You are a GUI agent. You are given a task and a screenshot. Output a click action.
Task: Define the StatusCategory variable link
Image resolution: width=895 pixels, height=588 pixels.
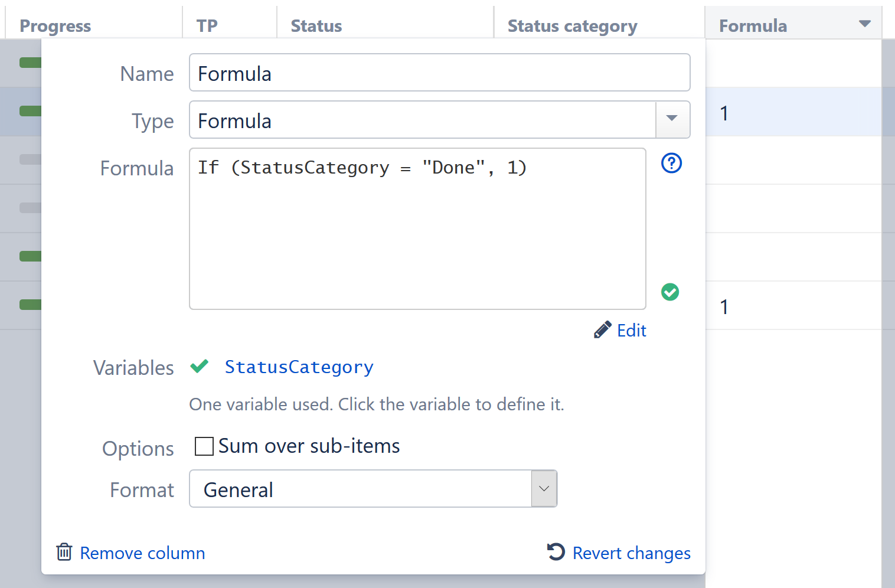pos(299,367)
